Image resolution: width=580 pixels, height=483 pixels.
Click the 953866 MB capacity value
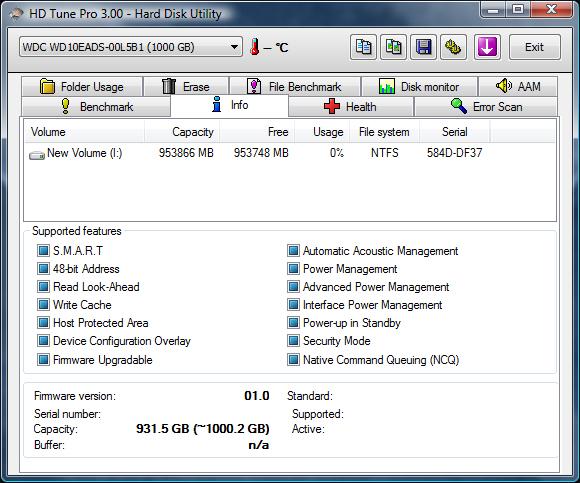tap(186, 153)
